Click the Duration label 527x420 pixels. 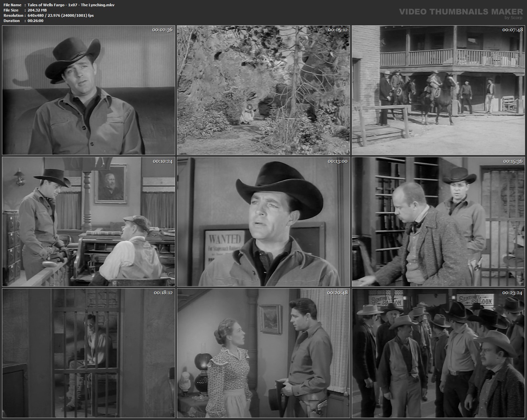click(x=12, y=21)
